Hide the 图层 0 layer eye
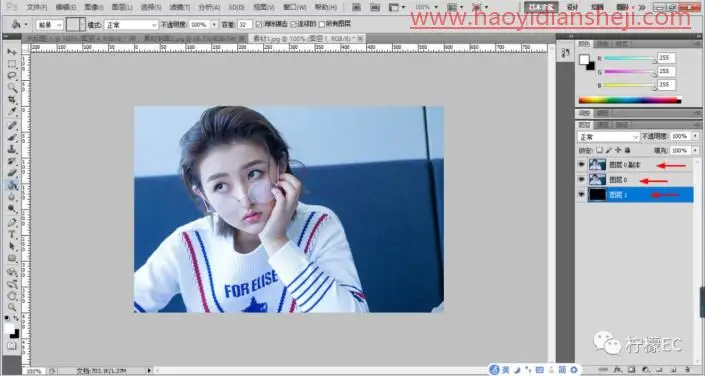This screenshot has width=705, height=376. point(581,180)
